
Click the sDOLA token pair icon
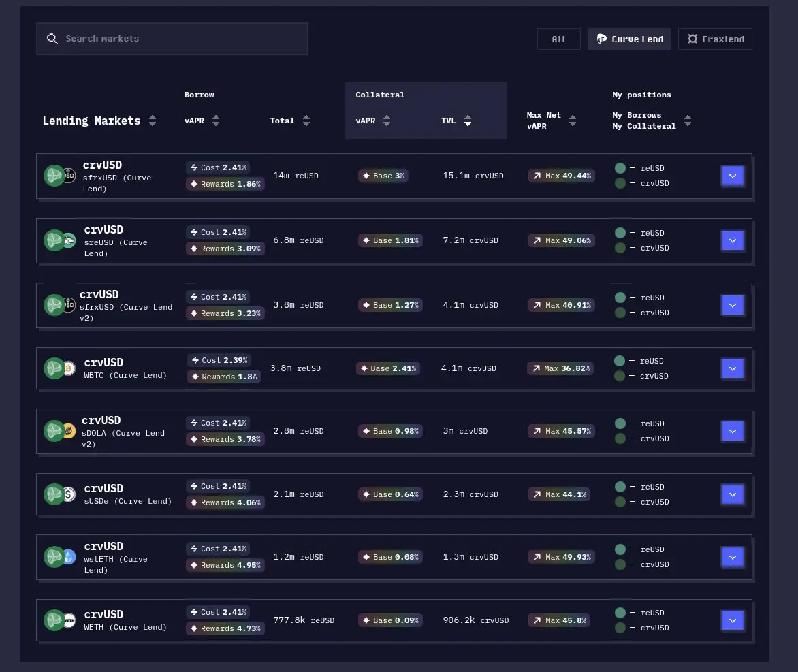59,431
